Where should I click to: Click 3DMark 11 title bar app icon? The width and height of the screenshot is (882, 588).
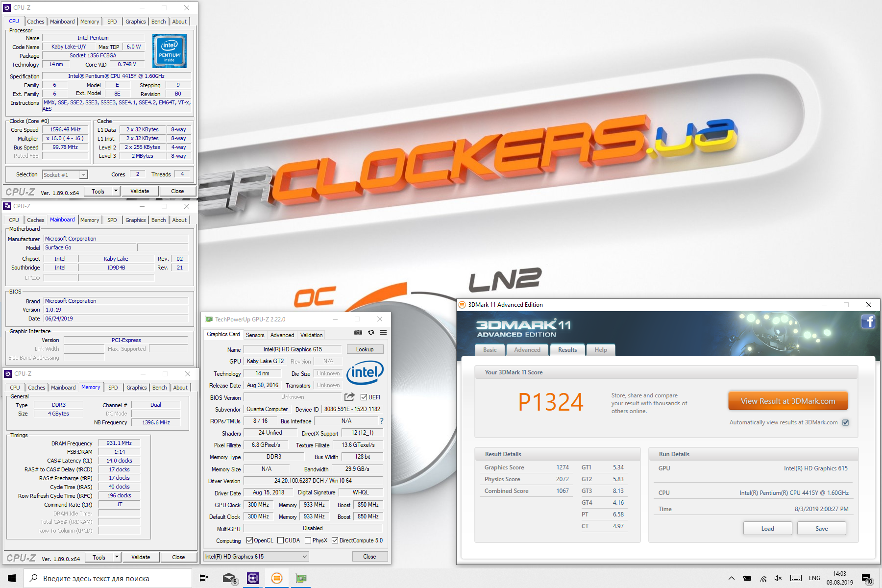pos(462,305)
